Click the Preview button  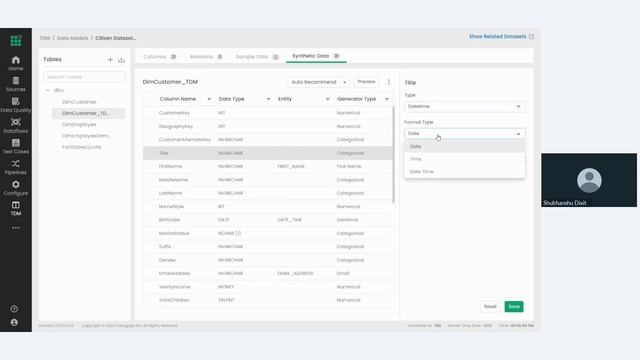(x=366, y=82)
